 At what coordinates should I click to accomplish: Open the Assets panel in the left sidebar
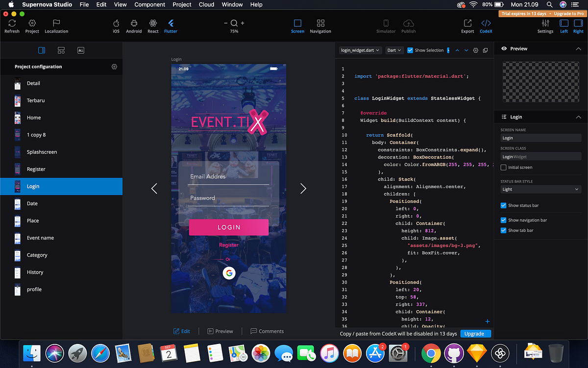click(x=80, y=50)
